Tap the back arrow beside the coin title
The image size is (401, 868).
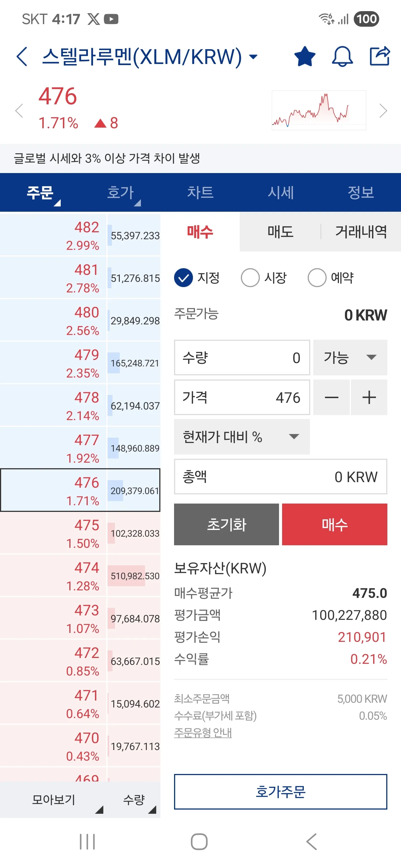[x=22, y=56]
